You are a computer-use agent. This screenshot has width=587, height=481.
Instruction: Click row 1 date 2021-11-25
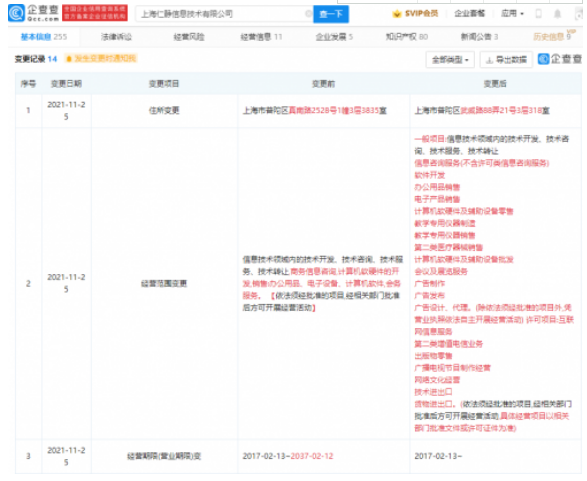click(66, 110)
